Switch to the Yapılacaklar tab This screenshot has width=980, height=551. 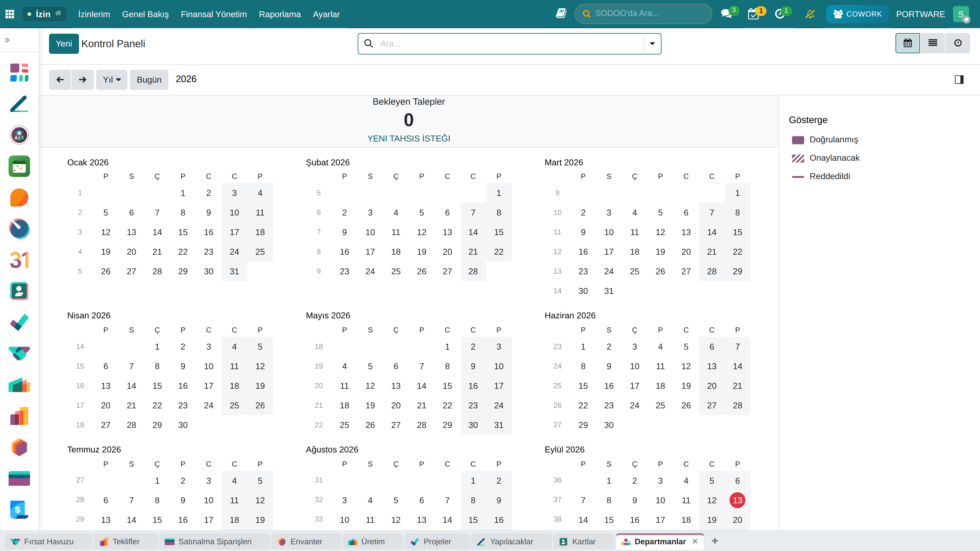point(511,542)
